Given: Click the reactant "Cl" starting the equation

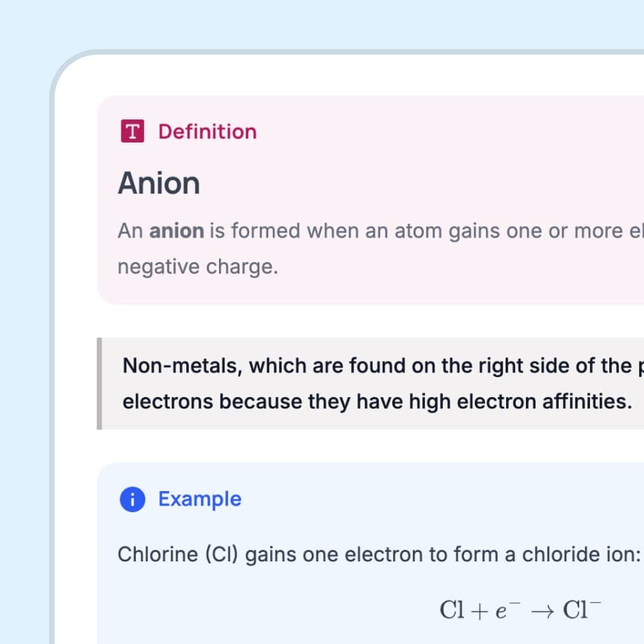Looking at the screenshot, I should [x=452, y=610].
